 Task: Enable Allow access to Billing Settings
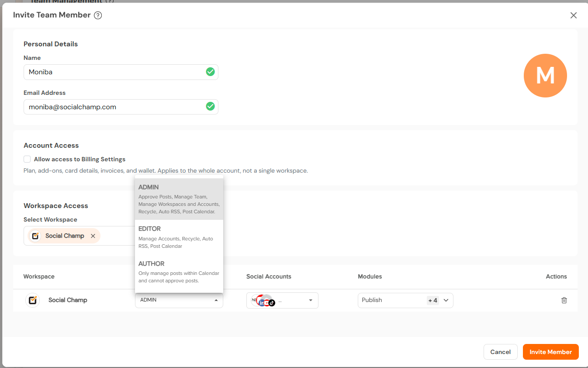tap(27, 159)
